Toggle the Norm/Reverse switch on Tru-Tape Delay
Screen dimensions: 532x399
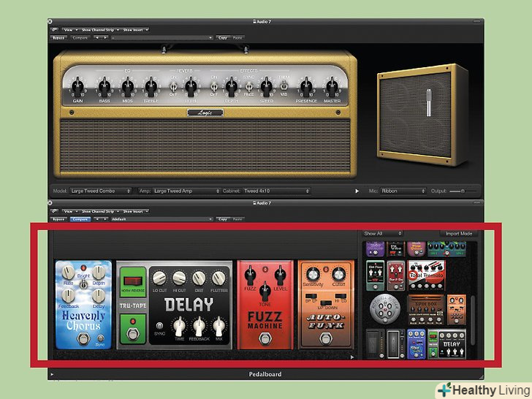tap(132, 281)
